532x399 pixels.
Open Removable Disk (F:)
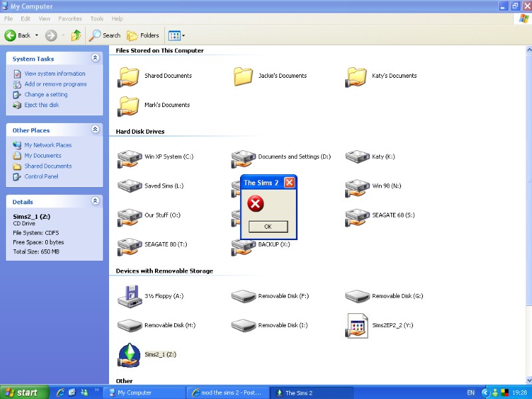click(243, 296)
